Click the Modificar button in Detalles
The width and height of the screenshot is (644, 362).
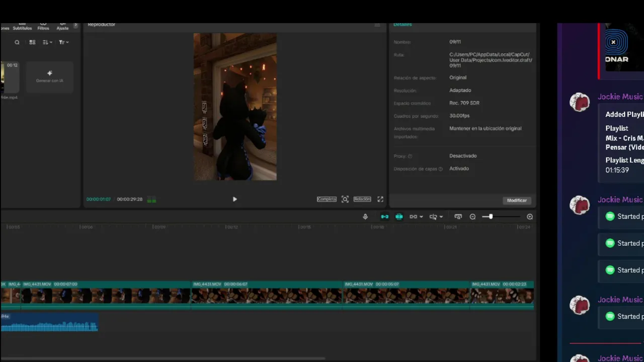click(517, 200)
